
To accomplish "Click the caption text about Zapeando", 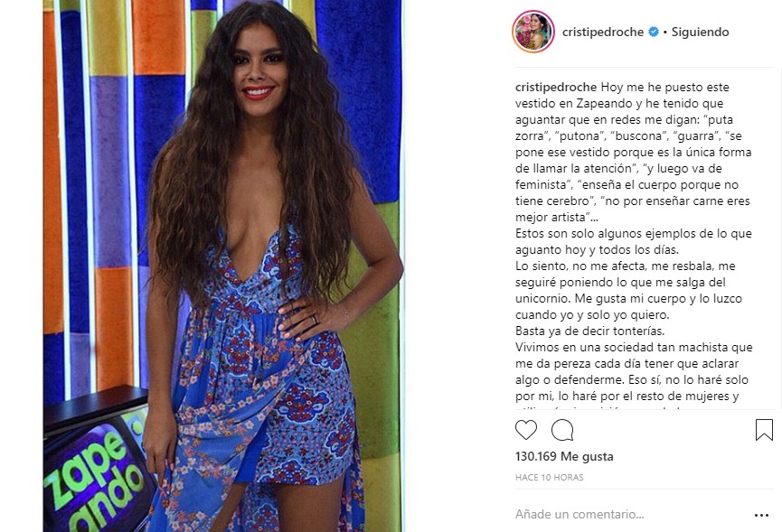I will (634, 152).
